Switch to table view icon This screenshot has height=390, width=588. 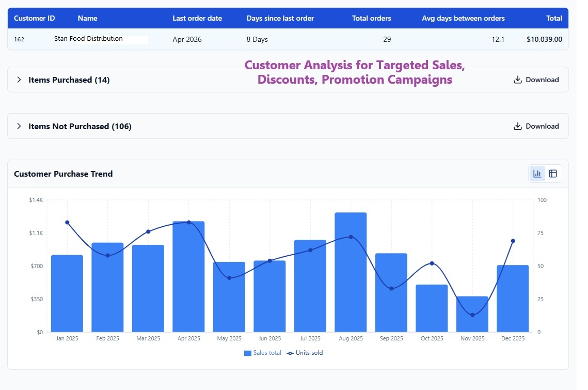tap(553, 174)
